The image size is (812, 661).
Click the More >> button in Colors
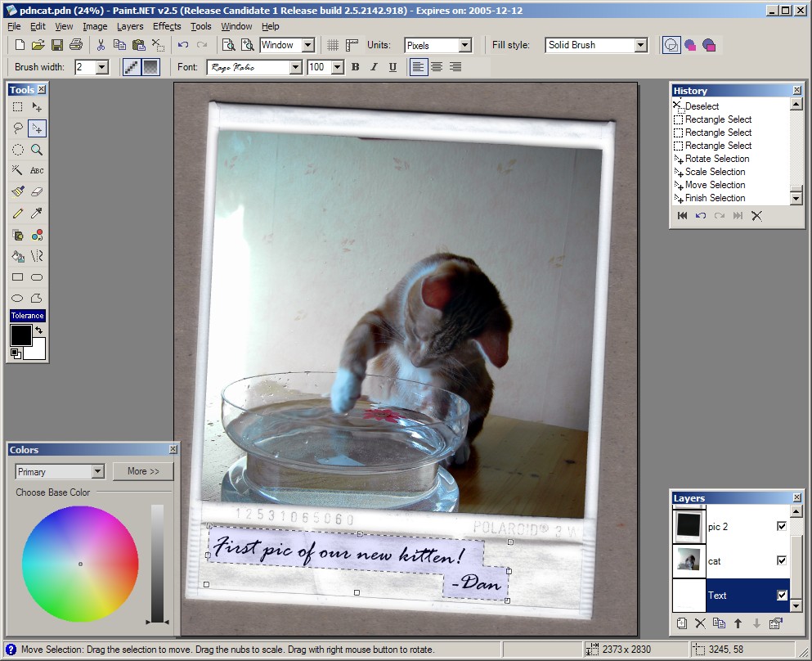click(143, 471)
